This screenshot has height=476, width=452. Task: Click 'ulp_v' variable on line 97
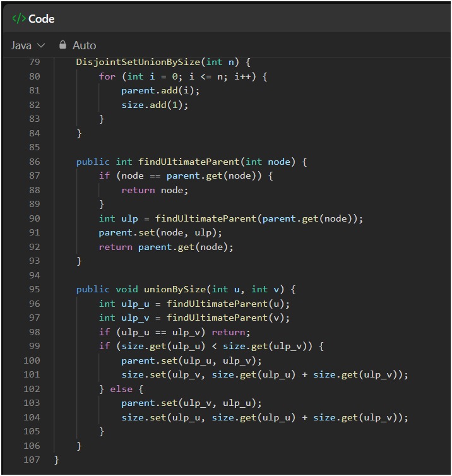pyautogui.click(x=135, y=318)
